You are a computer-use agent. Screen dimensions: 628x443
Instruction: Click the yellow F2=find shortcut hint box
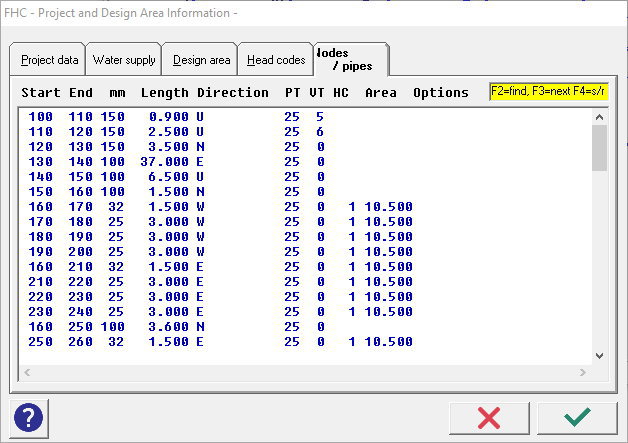coord(548,92)
